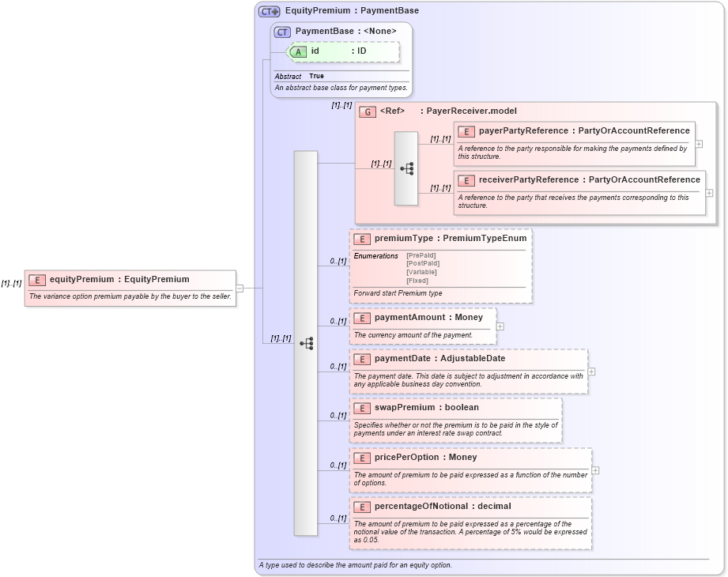The image size is (728, 577).
Task: Expand the paymentAmount element
Action: tap(500, 326)
